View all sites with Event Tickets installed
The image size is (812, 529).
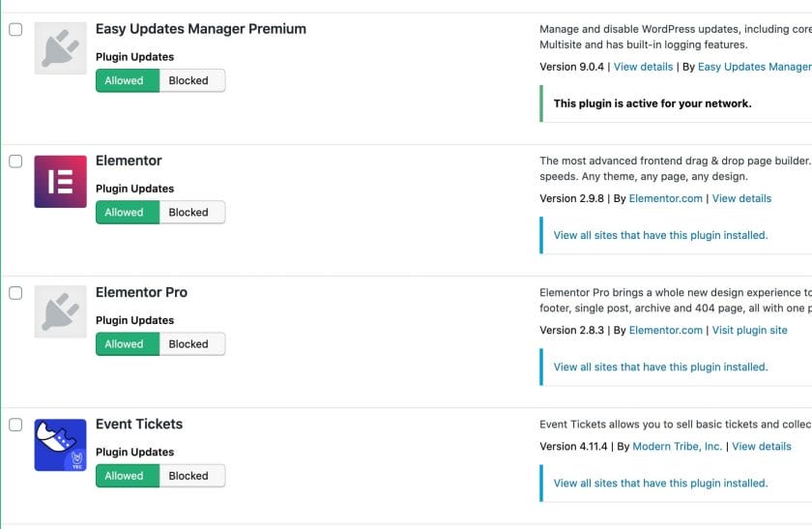(660, 483)
